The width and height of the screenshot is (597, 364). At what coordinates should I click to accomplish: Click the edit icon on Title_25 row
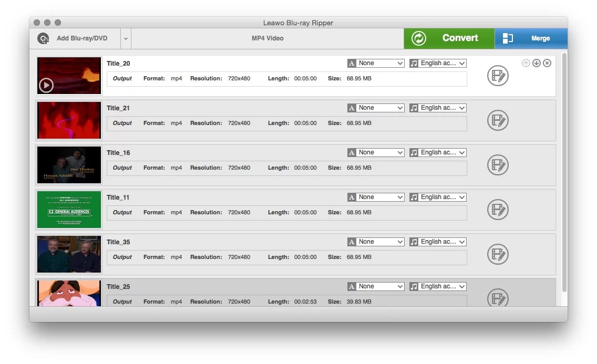498,299
